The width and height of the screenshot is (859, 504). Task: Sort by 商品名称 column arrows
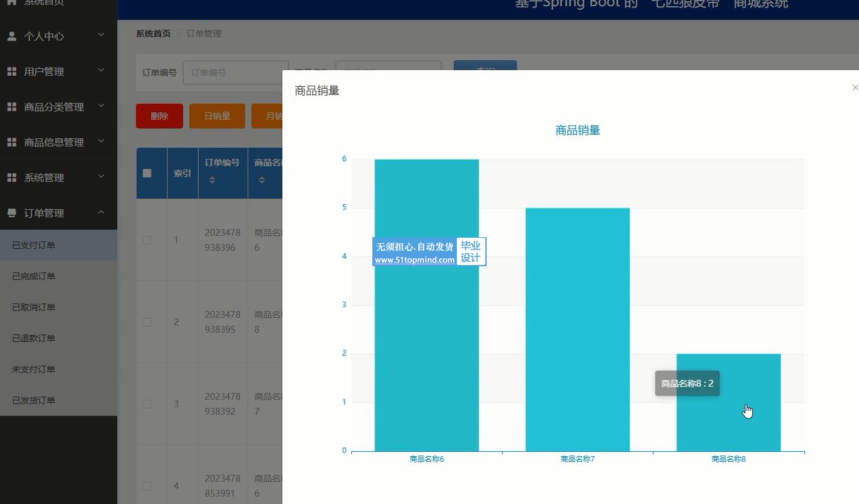coord(262,180)
